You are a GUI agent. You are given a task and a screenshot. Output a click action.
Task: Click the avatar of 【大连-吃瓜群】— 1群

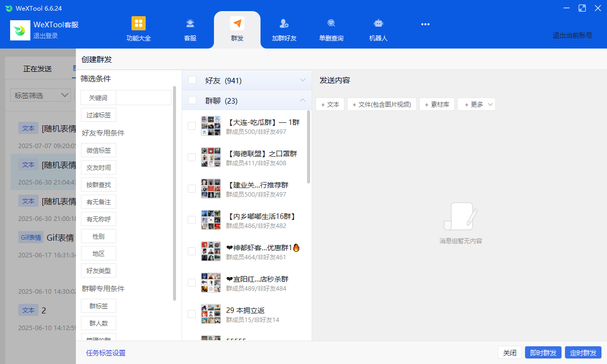211,126
